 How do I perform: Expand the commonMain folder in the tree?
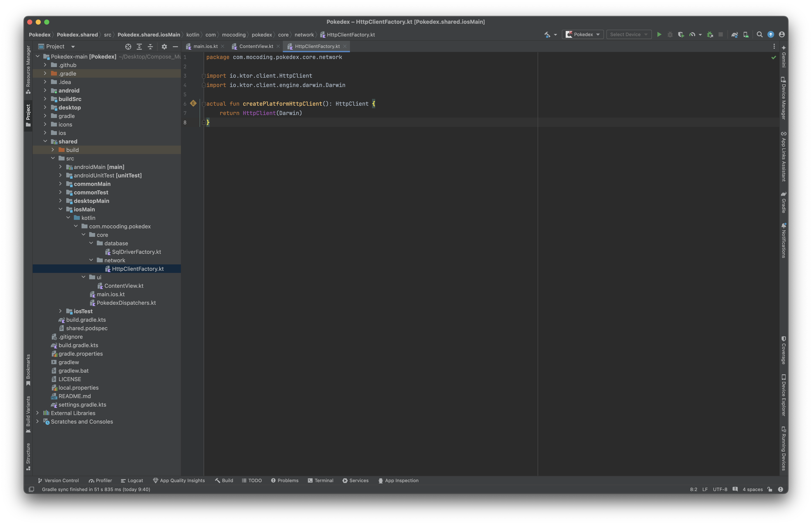click(60, 184)
